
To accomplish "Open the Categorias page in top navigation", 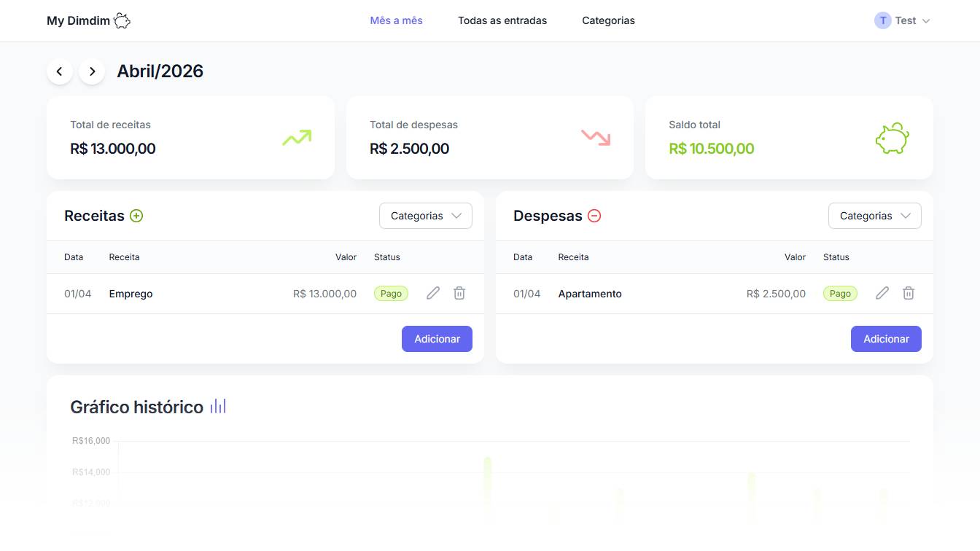I will point(608,20).
